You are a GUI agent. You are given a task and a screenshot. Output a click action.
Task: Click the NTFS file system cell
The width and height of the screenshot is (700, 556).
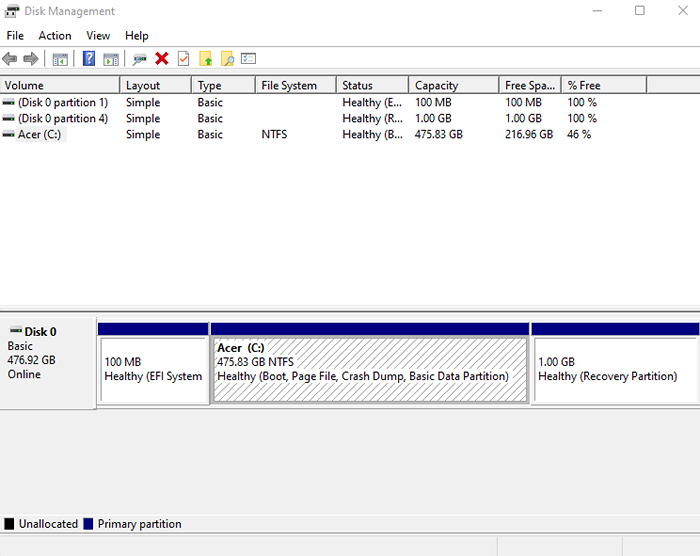(x=274, y=134)
